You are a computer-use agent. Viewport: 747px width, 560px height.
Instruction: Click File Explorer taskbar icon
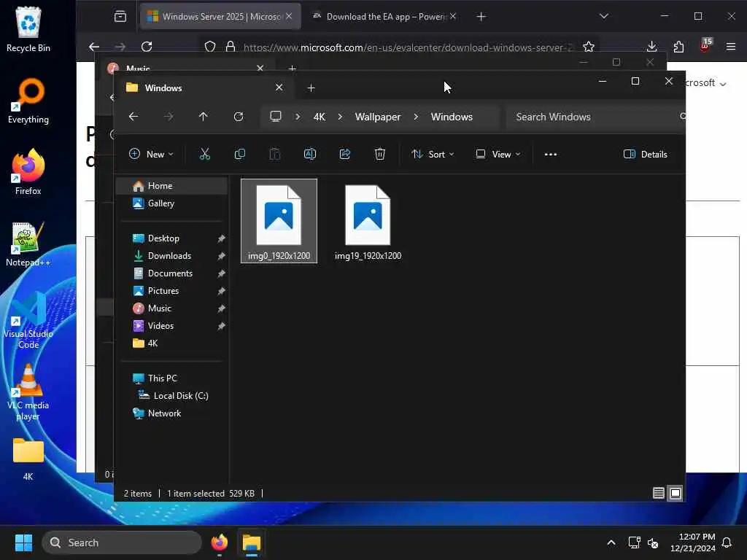point(252,542)
